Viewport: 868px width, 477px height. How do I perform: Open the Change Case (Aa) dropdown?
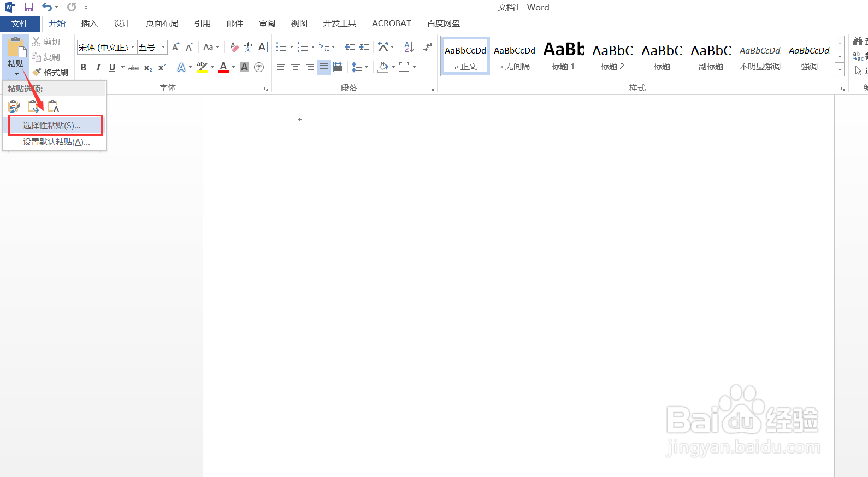coord(211,47)
